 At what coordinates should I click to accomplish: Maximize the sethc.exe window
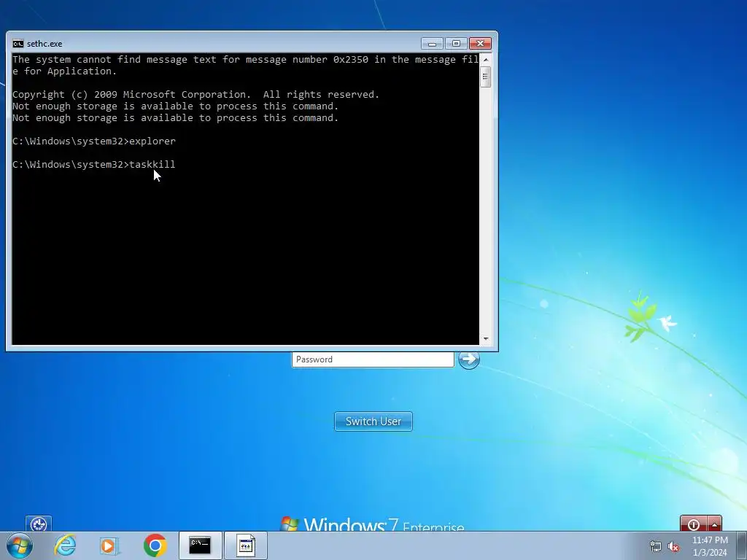pyautogui.click(x=456, y=44)
